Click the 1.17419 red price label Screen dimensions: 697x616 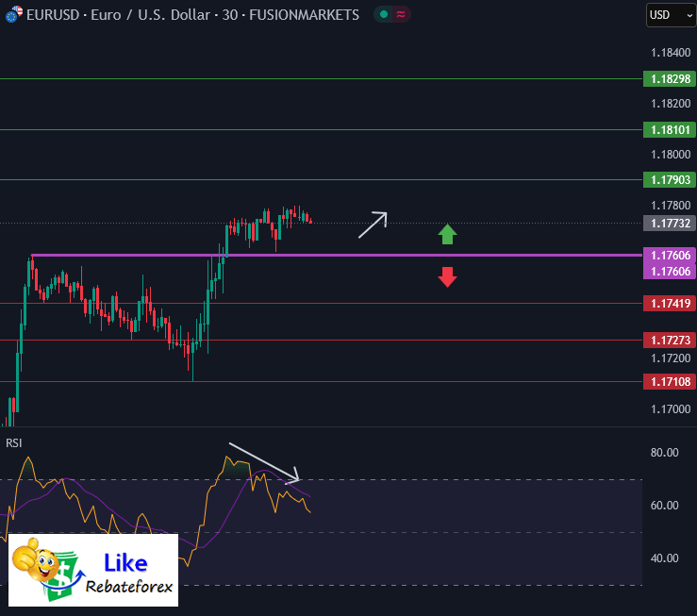pos(670,304)
